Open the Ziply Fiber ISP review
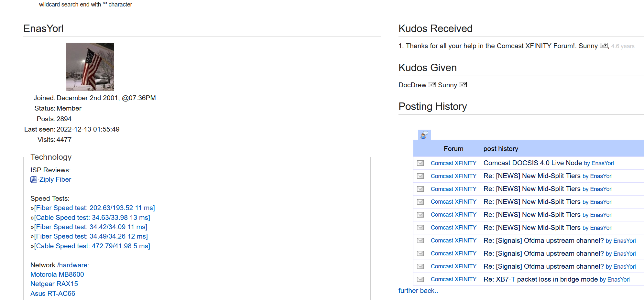Screen dimensions: 644x300 (55, 179)
